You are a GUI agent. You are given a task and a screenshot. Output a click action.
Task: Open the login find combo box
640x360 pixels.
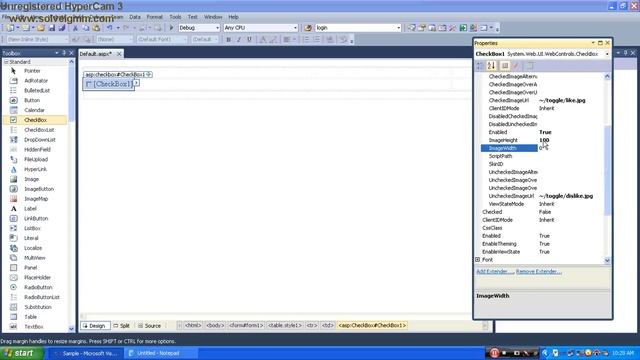(x=398, y=28)
